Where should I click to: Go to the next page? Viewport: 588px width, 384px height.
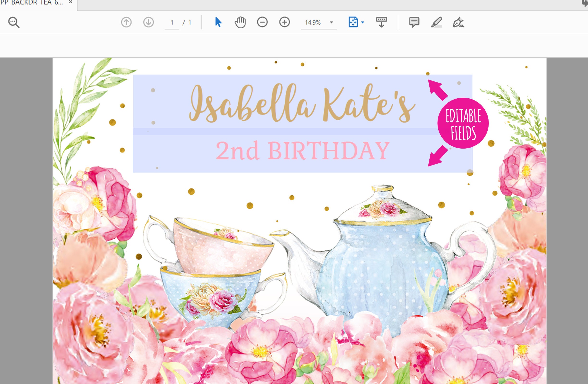[x=148, y=22]
